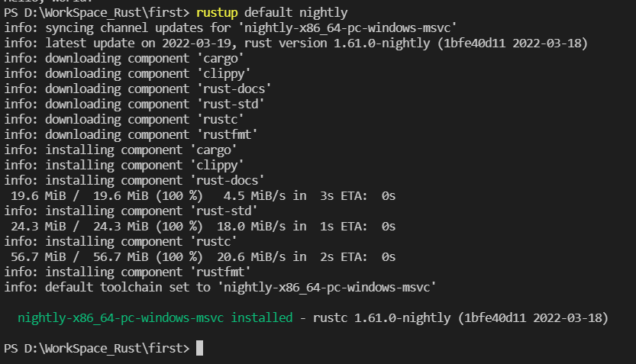
Task: Click the 19.6 MiB progress line
Action: (x=203, y=196)
